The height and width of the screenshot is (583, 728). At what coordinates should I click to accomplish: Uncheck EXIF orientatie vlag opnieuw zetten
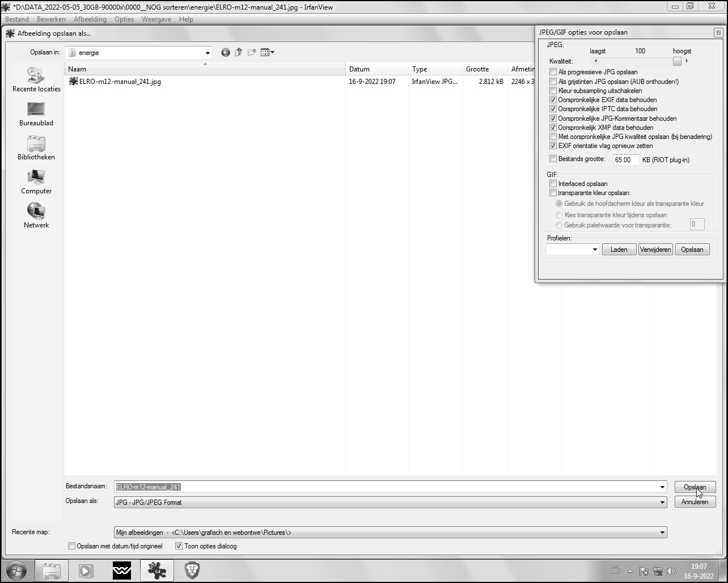553,146
